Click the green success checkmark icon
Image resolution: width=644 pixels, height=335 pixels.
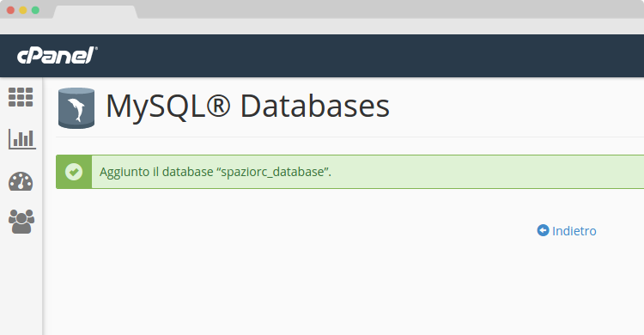74,172
